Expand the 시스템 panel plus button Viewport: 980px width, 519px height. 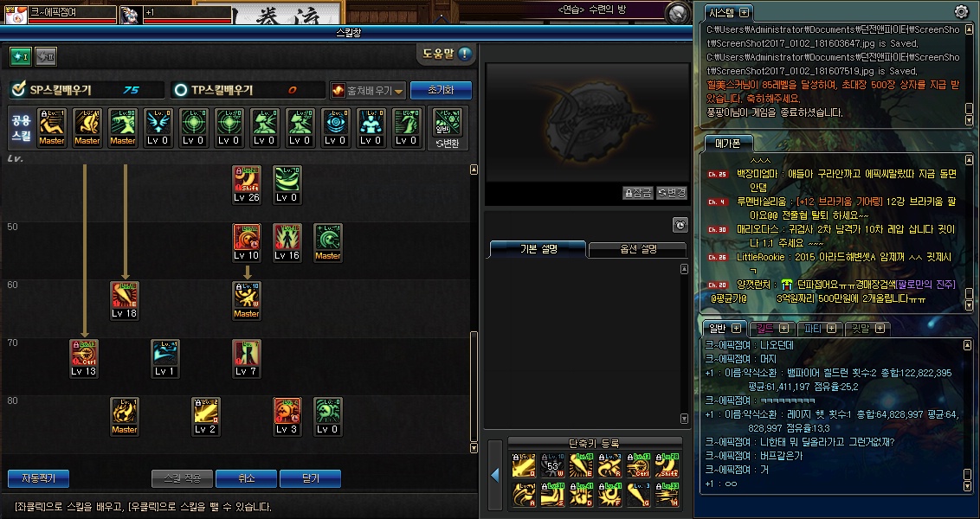coord(744,12)
